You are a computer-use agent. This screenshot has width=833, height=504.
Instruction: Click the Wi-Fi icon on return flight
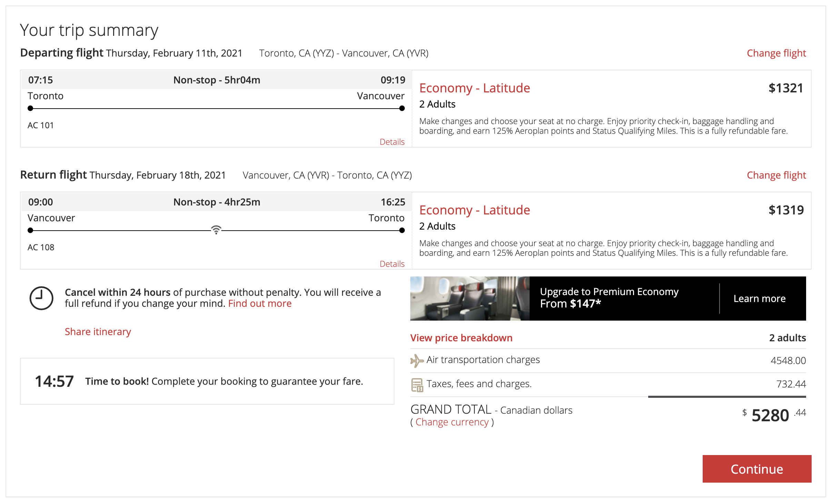[216, 230]
